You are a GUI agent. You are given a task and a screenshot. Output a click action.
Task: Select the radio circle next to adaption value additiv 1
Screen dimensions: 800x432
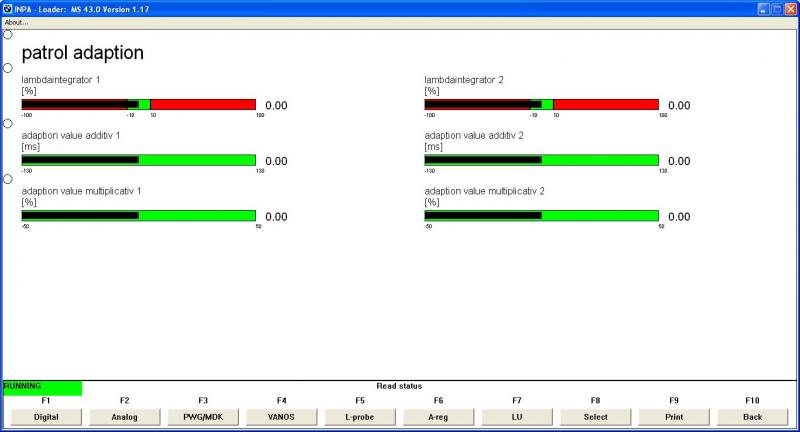pyautogui.click(x=8, y=124)
